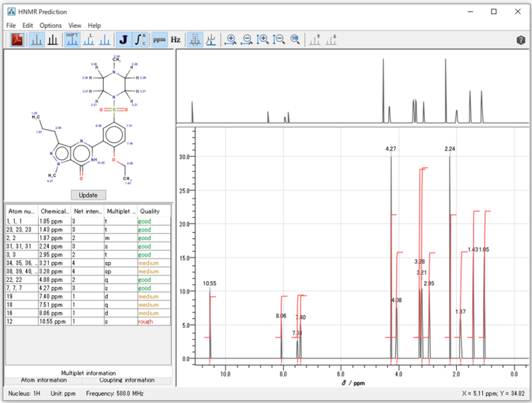Zoom in vertically on the spectrum

262,40
